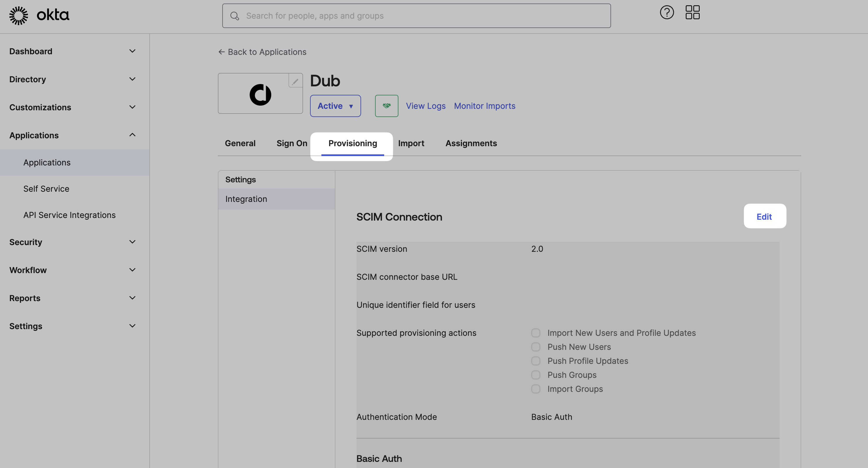
Task: Click the Okta logo
Action: (x=39, y=15)
